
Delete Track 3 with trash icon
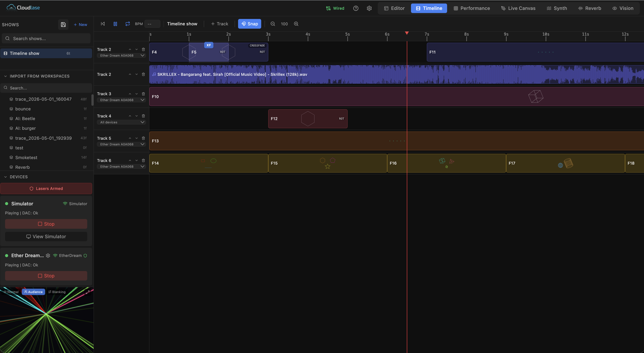click(x=143, y=94)
